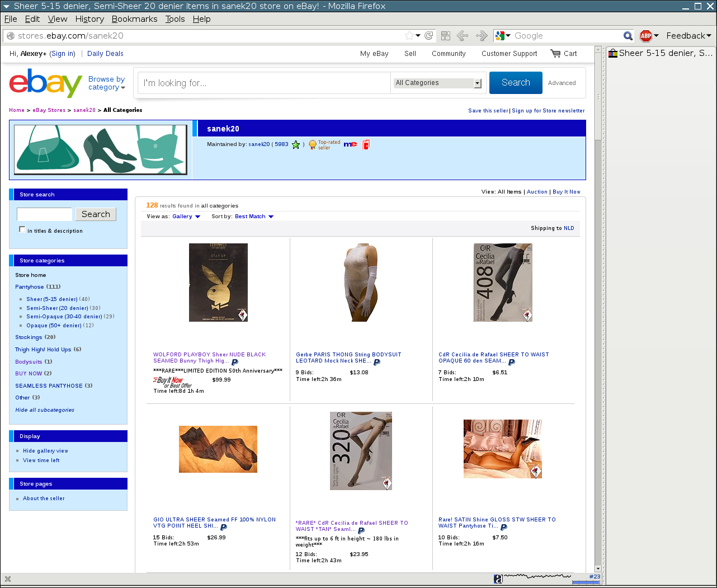The height and width of the screenshot is (588, 717).
Task: Open the All Categories dropdown
Action: point(438,83)
